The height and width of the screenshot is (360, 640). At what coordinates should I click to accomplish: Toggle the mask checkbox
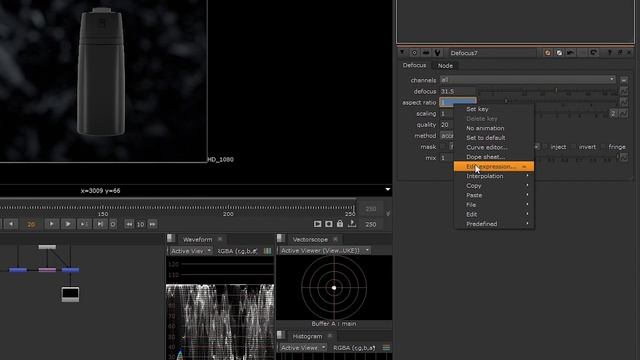pos(443,147)
